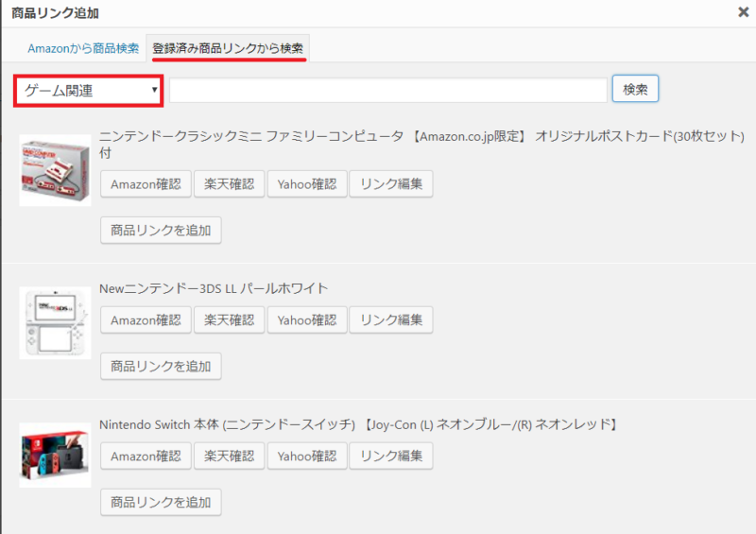Click リンク編集 for ニンテンドークラシックミニ
This screenshot has height=534, width=756.
click(x=391, y=183)
